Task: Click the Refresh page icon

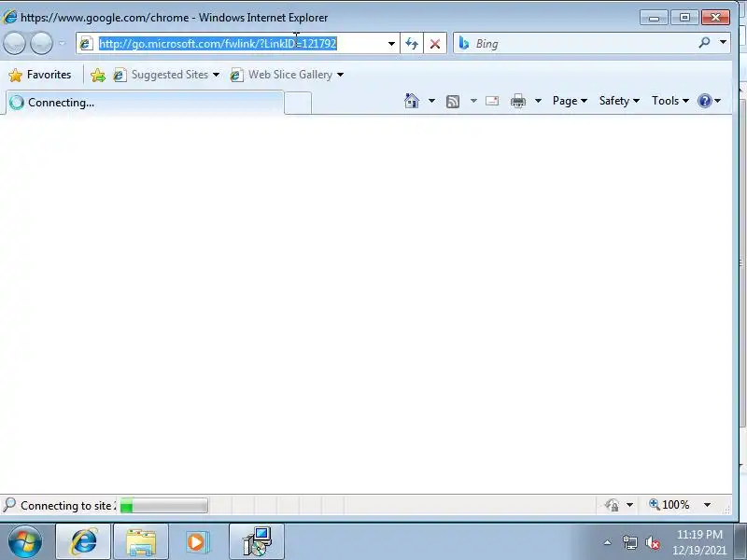Action: (412, 44)
